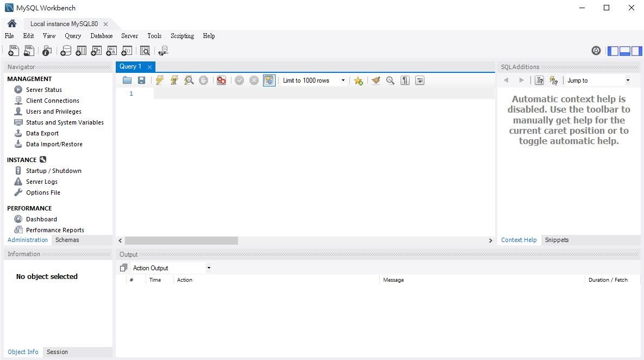Run EXPLAIN on the statement

[189, 80]
